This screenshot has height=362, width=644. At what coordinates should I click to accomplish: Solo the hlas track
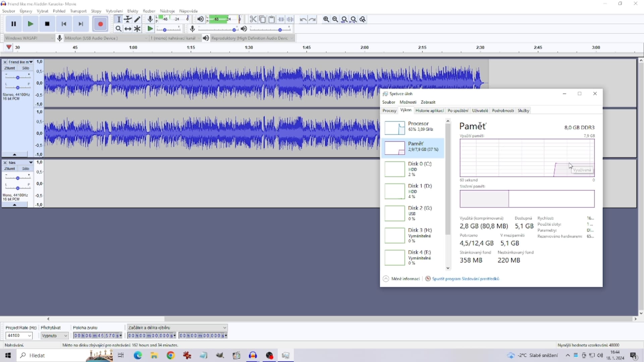coord(25,169)
